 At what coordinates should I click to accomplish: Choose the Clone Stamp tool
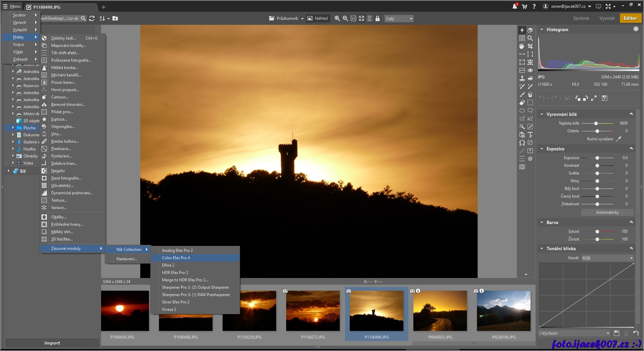(522, 78)
